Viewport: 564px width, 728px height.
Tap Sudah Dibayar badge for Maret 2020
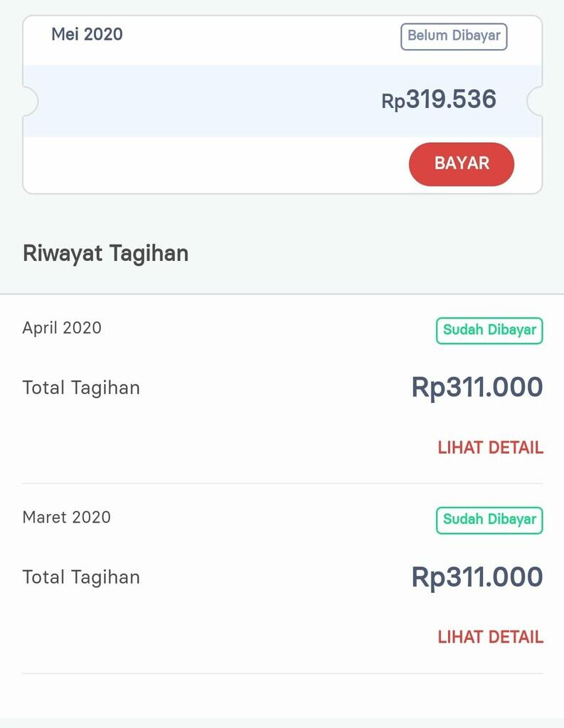pyautogui.click(x=489, y=520)
